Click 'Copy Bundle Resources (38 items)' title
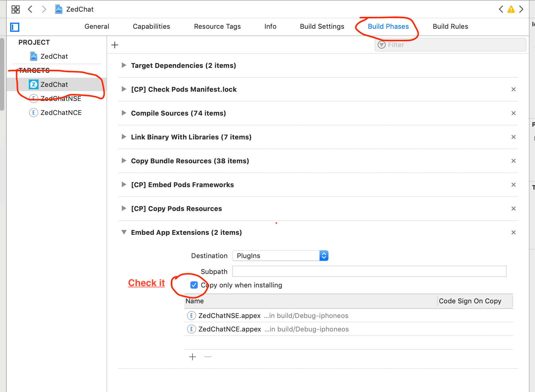Viewport: 535px width, 392px height. (190, 161)
